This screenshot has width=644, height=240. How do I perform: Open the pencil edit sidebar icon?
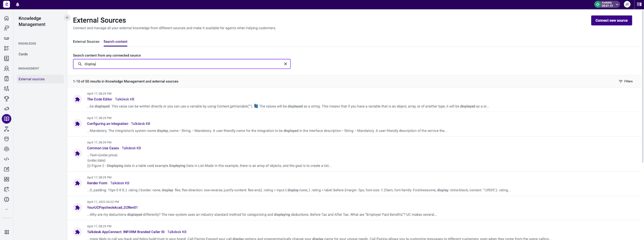pos(6,169)
